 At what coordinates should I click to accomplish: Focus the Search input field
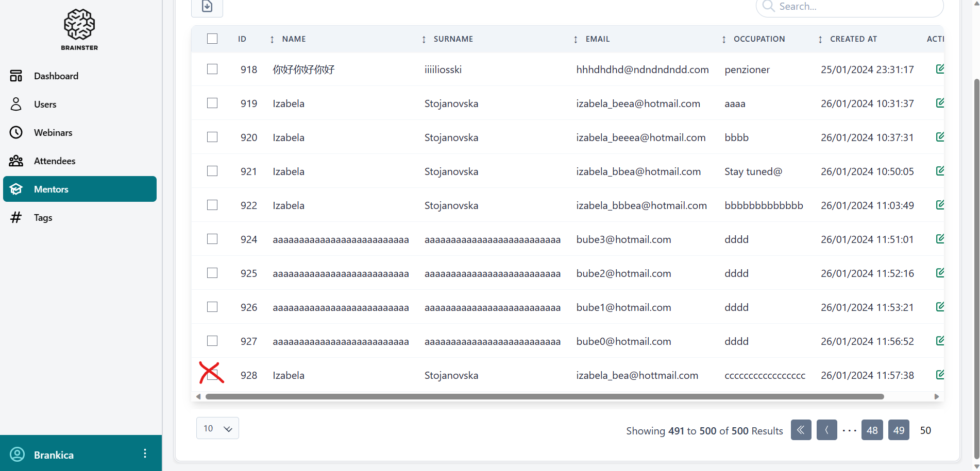pos(855,7)
